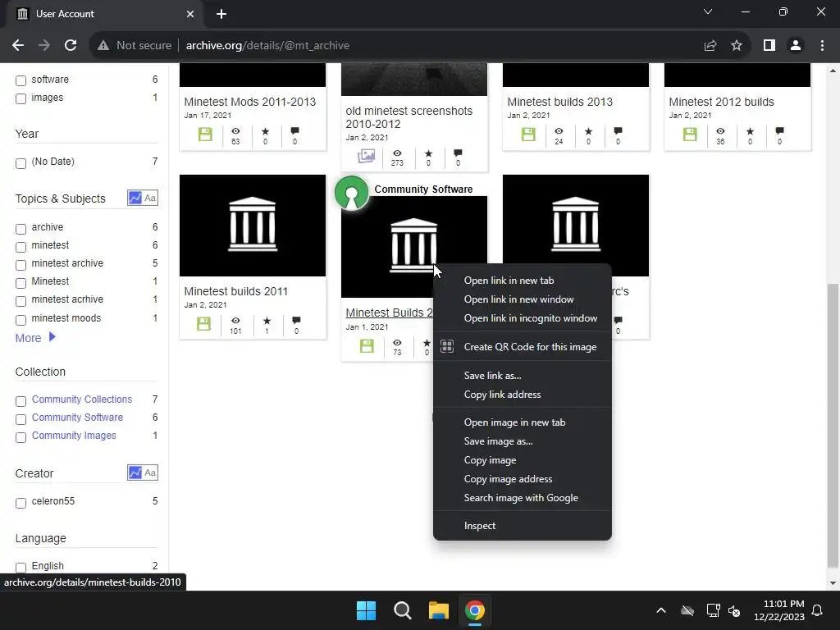Go back using the browser back arrow
840x630 pixels.
coord(18,46)
